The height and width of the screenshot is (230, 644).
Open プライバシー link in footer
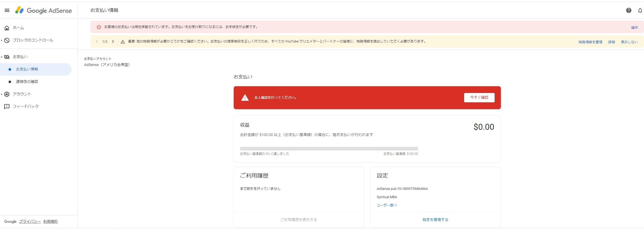30,221
